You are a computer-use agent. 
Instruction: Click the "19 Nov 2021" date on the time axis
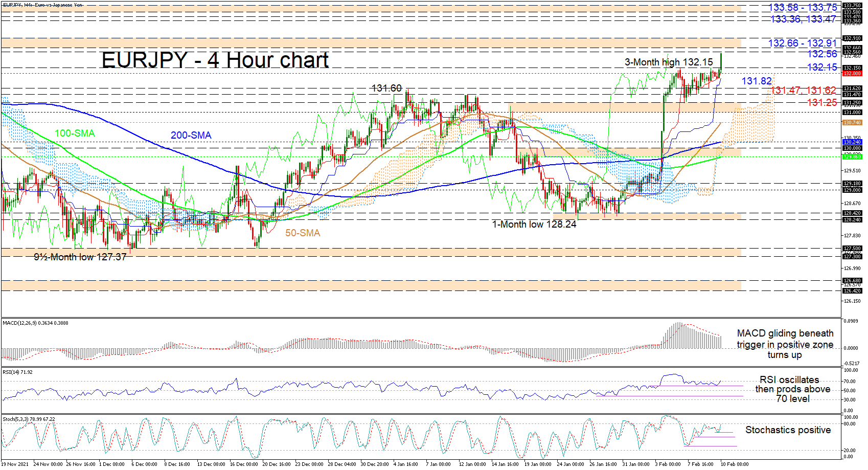point(16,464)
